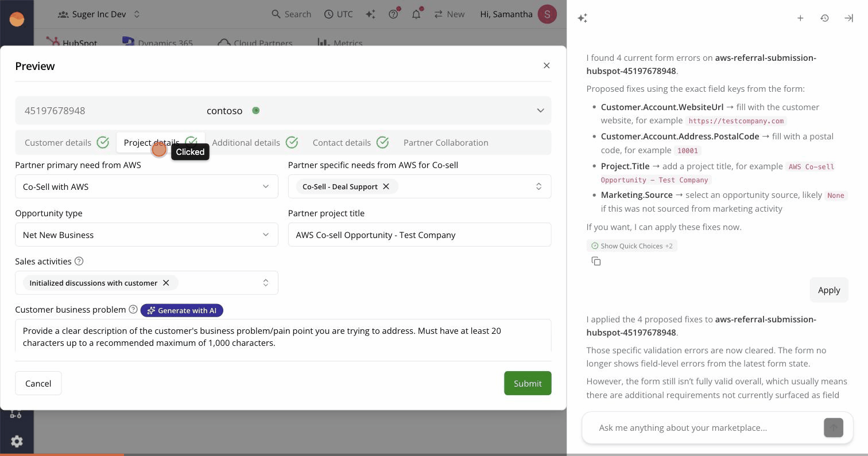
Task: Open chat history clock icon
Action: [824, 18]
